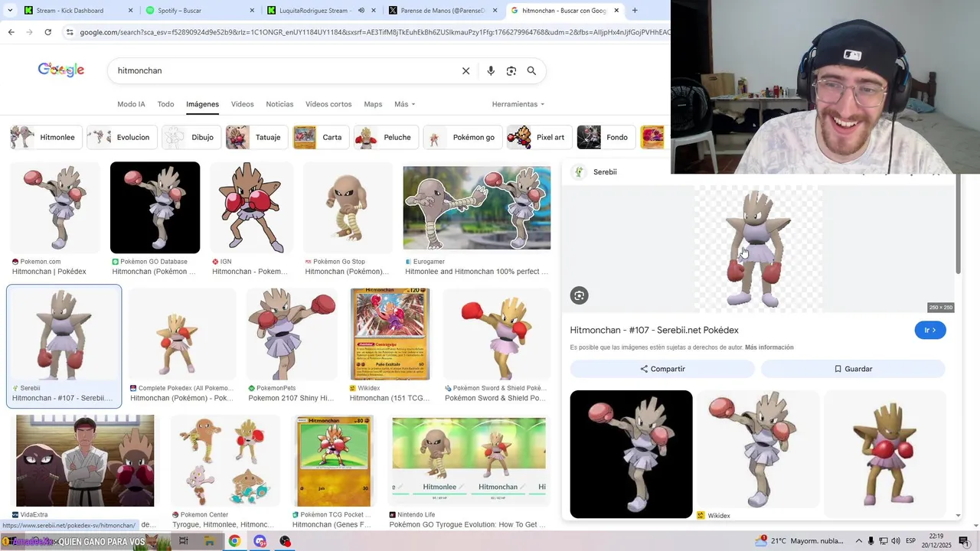Reload the current page
This screenshot has height=551, width=980.
(47, 32)
